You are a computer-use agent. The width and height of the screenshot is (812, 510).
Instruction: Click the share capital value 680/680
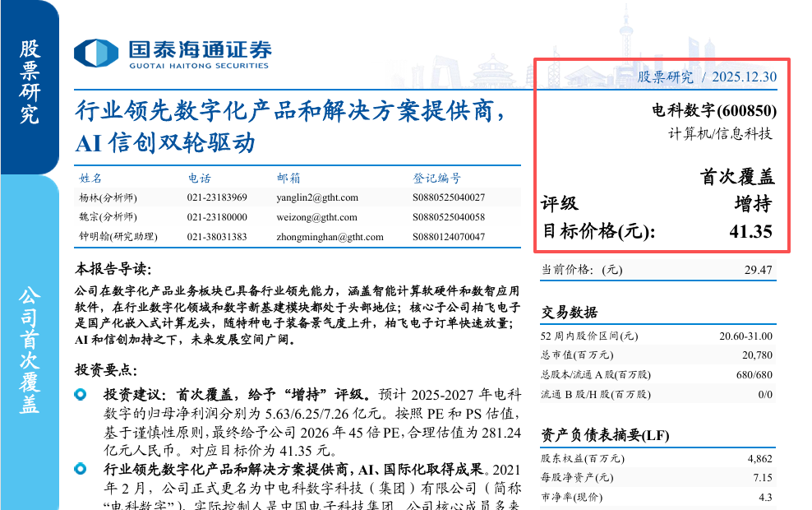coord(754,375)
